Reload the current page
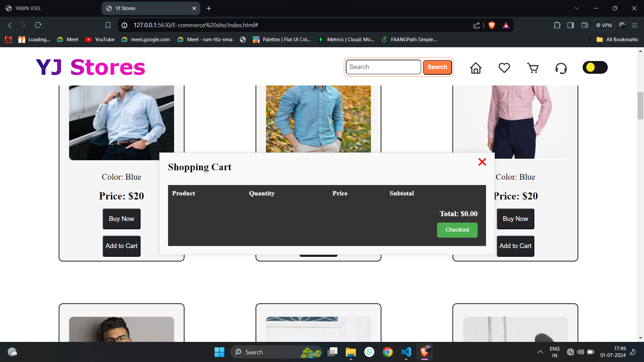Image resolution: width=644 pixels, height=362 pixels. click(38, 25)
